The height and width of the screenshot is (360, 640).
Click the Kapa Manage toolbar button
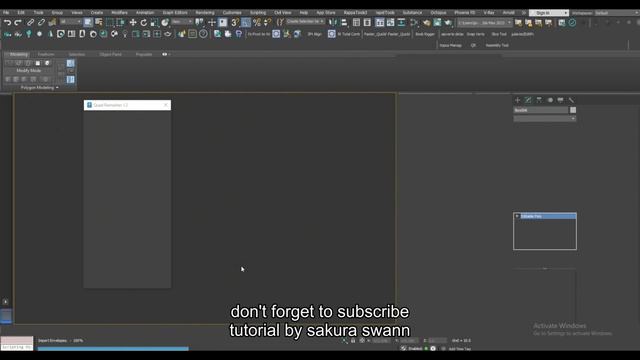pos(451,45)
